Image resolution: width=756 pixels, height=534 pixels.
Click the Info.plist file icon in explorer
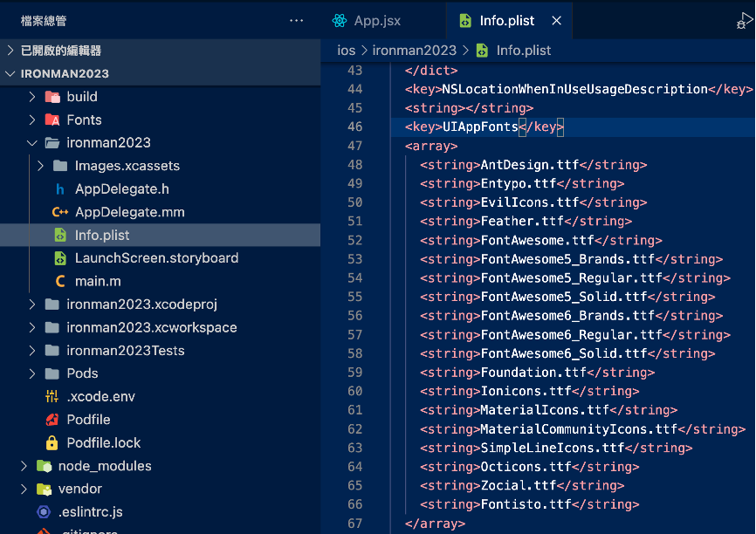[x=59, y=236]
